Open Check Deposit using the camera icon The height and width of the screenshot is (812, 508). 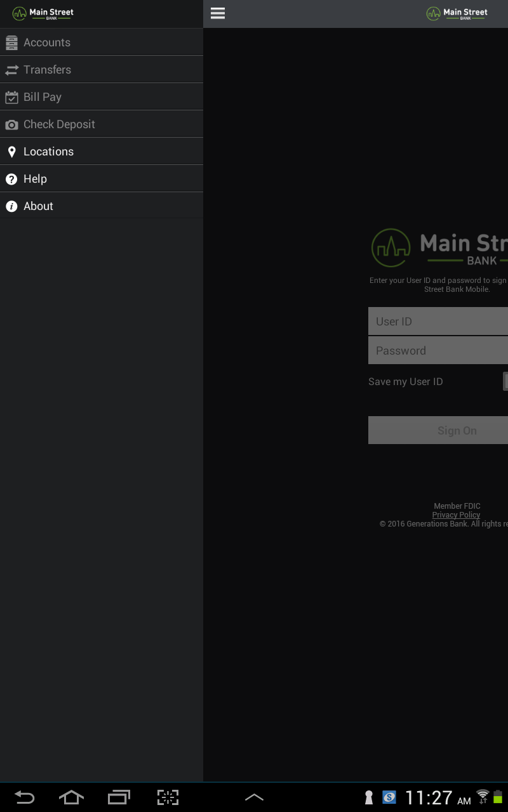point(11,124)
